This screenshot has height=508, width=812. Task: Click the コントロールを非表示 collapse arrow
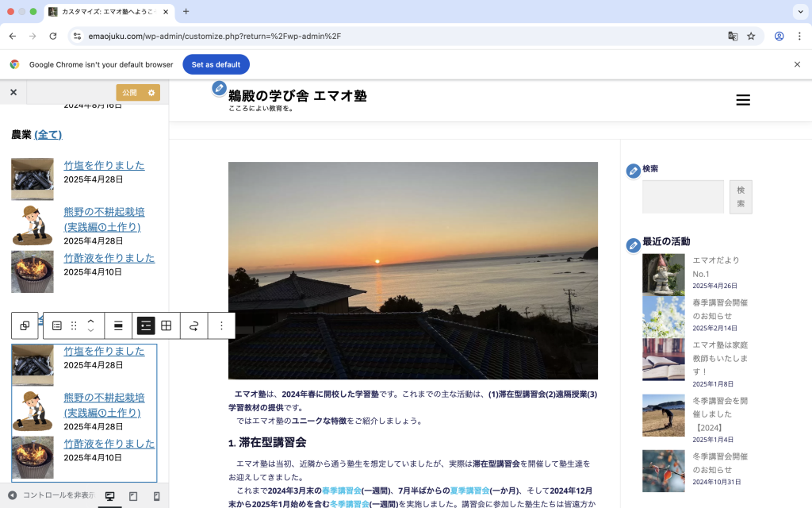point(13,495)
